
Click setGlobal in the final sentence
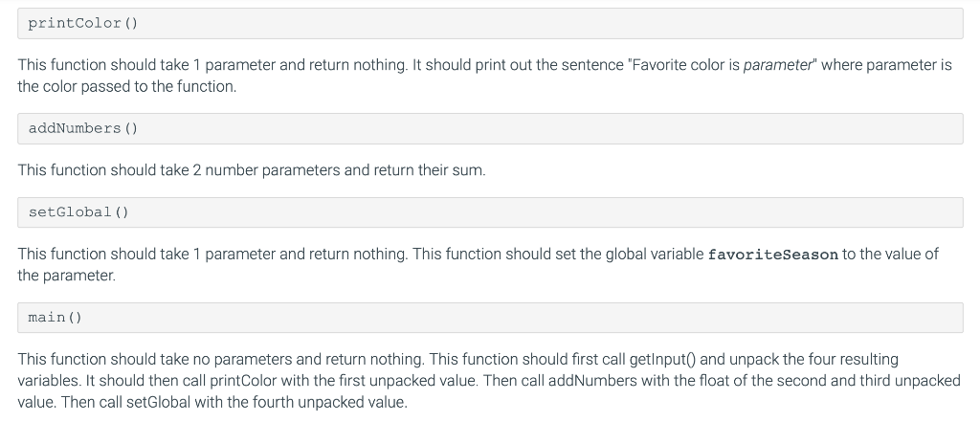click(158, 402)
